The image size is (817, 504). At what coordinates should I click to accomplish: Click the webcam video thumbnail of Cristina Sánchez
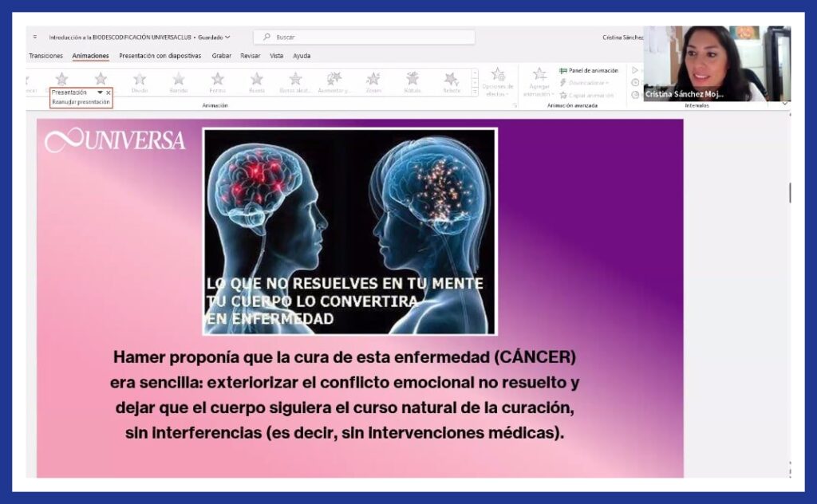[717, 64]
